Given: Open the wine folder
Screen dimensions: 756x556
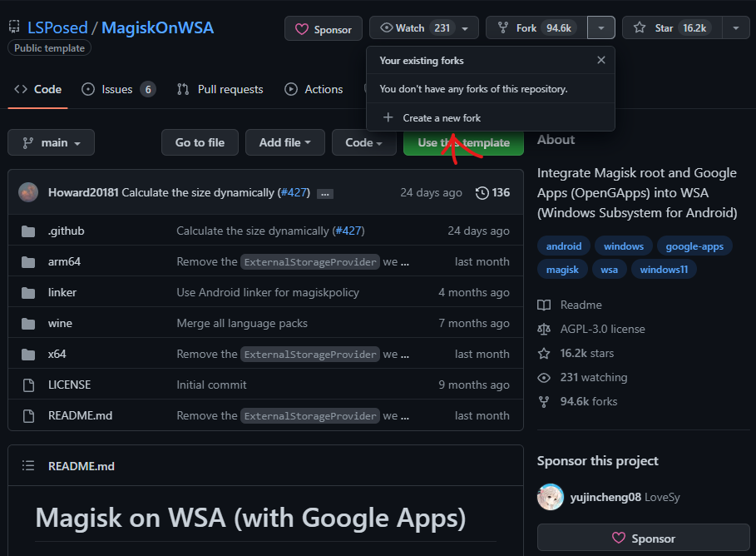Looking at the screenshot, I should click(60, 324).
